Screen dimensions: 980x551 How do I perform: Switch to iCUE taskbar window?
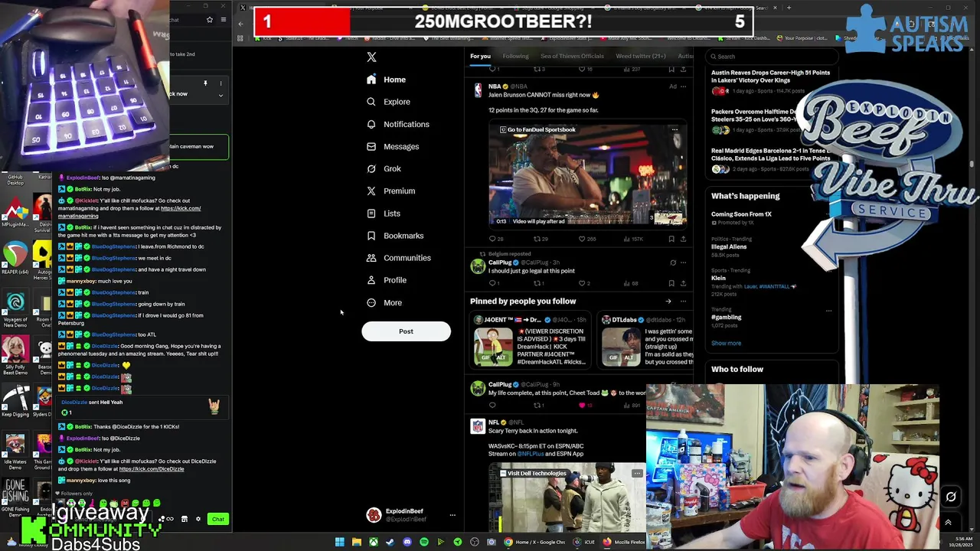[583, 542]
